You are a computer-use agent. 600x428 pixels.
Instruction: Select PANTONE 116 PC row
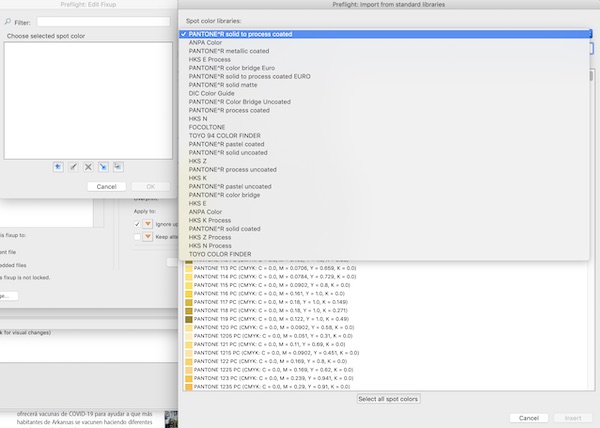pos(386,293)
